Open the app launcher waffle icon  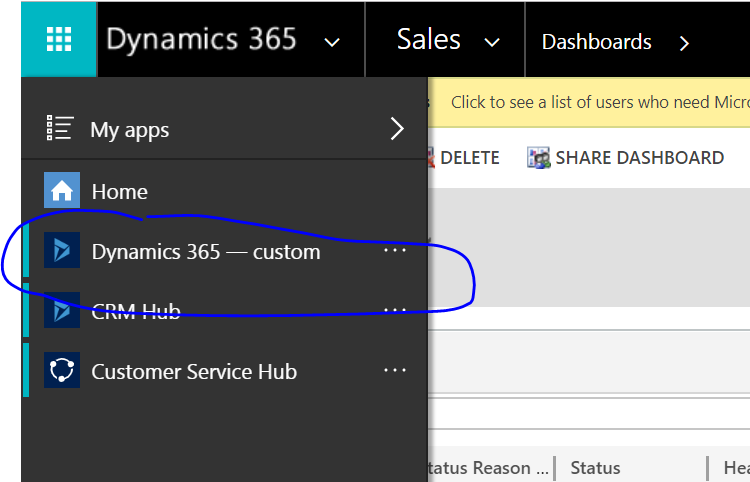59,39
